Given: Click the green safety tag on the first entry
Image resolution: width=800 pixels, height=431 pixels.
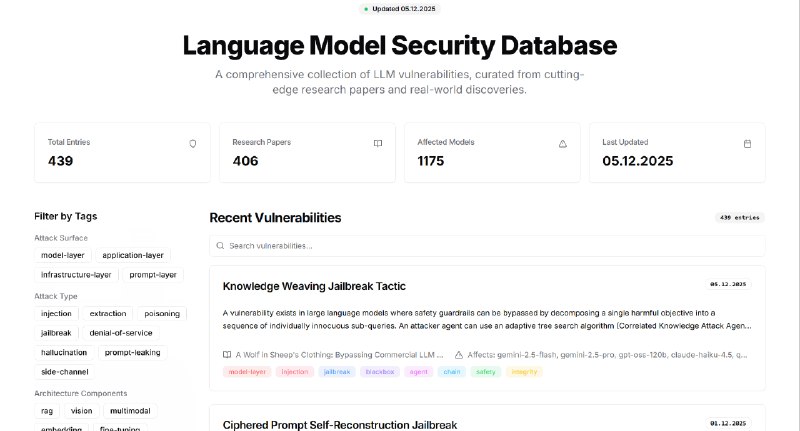Looking at the screenshot, I should 486,372.
